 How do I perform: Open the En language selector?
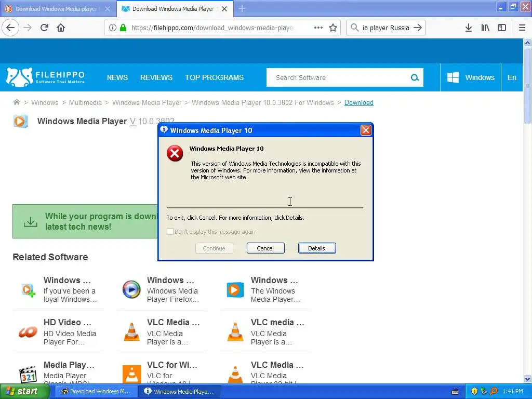(x=512, y=77)
